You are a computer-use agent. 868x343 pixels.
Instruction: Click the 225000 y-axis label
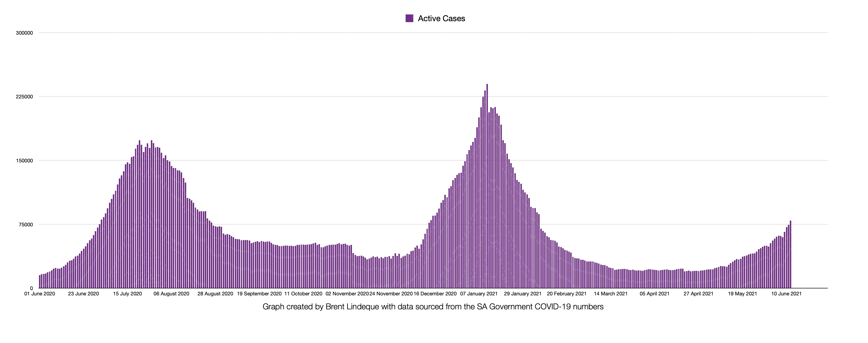click(25, 97)
